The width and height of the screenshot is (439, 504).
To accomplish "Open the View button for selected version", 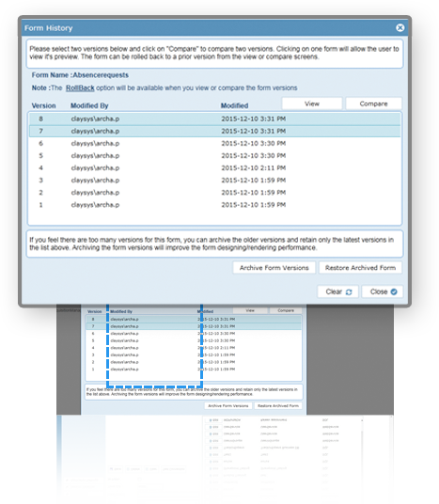I will point(312,103).
